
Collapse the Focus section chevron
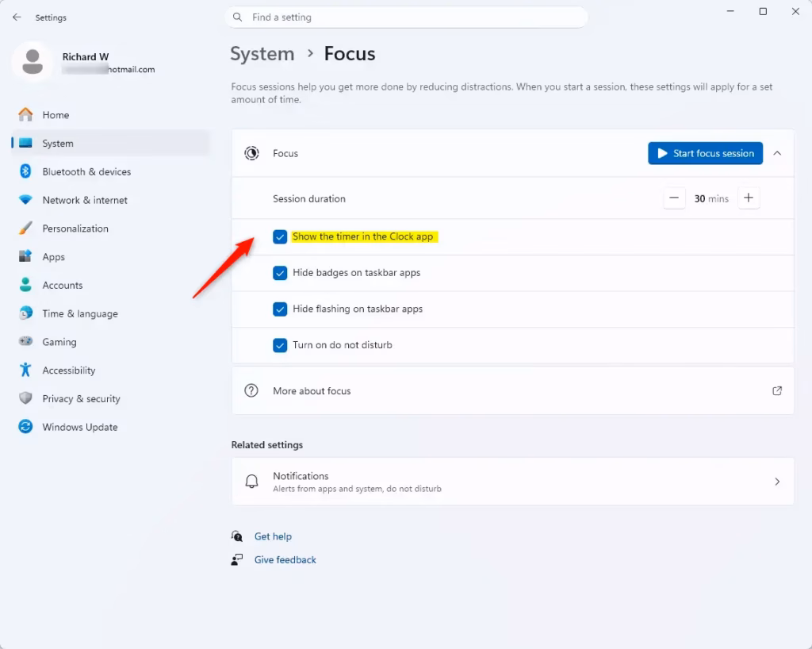pos(777,153)
